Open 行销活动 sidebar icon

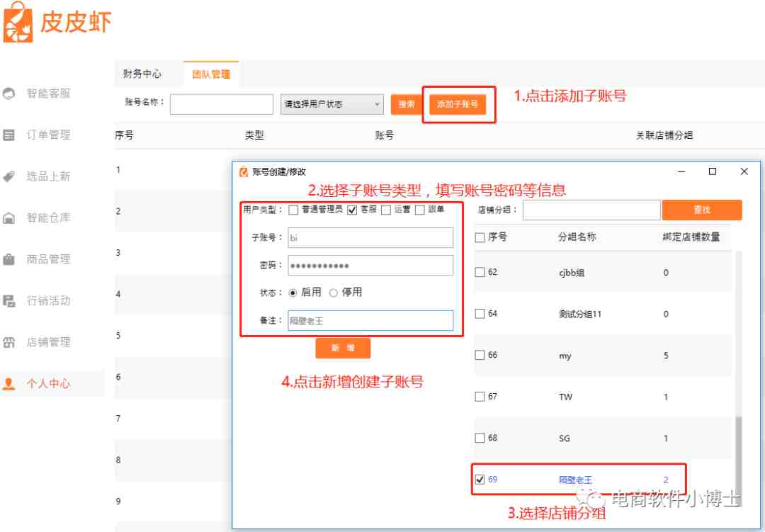point(8,300)
